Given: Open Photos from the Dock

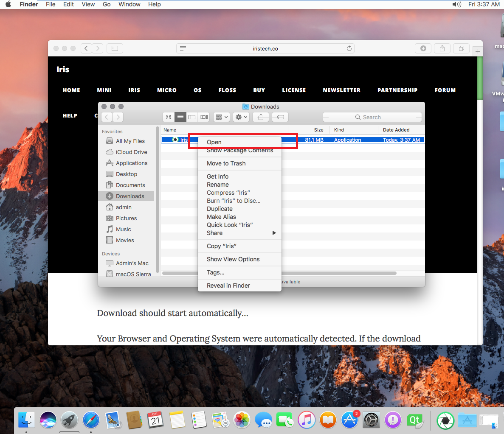Looking at the screenshot, I should pos(242,420).
